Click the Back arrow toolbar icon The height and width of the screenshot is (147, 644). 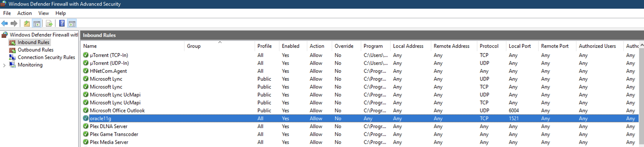(x=5, y=23)
